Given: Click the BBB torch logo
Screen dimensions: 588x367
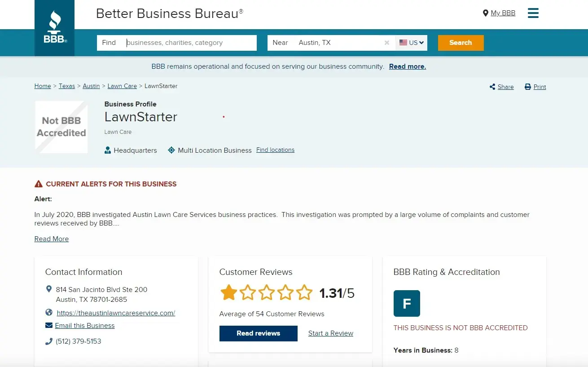Looking at the screenshot, I should tap(54, 28).
